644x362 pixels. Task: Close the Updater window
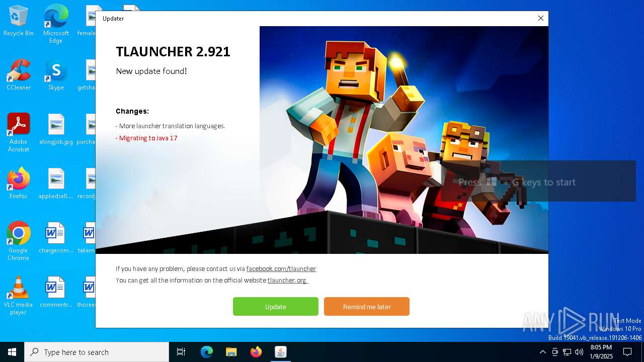[541, 18]
